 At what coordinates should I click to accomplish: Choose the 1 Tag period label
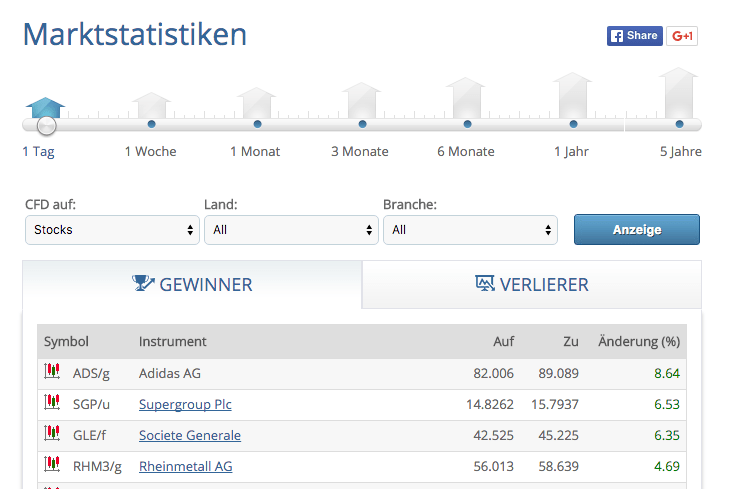coord(38,151)
